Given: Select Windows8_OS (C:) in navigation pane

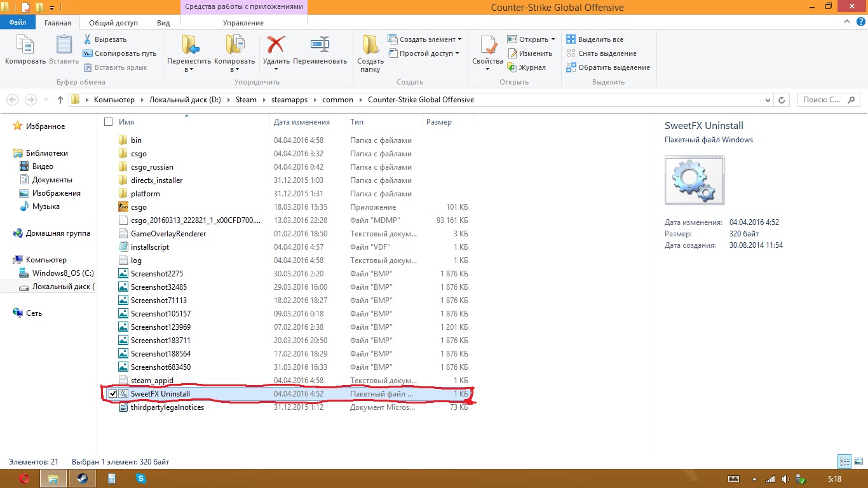Looking at the screenshot, I should pos(57,273).
